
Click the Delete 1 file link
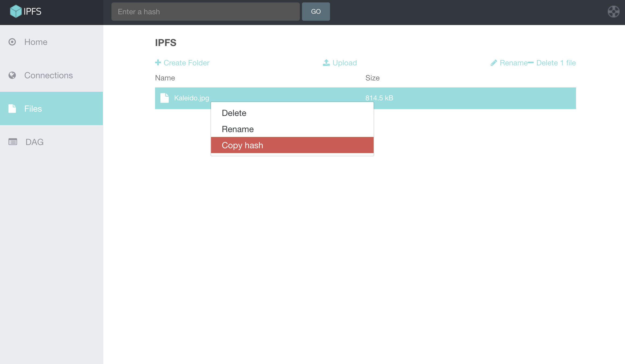click(x=556, y=63)
